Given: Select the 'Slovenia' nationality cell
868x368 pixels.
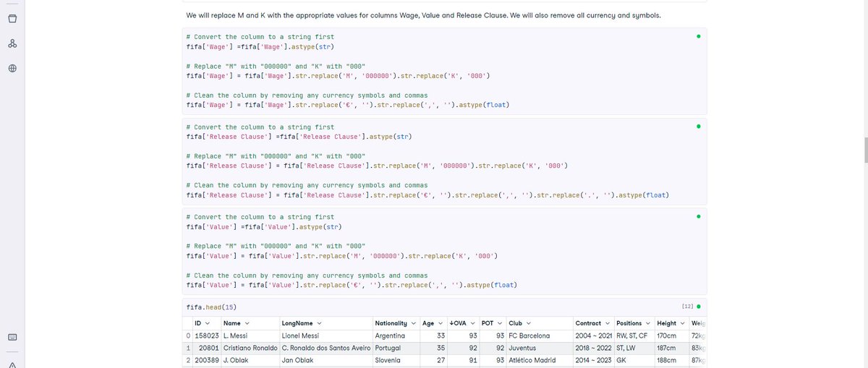Looking at the screenshot, I should tap(396, 361).
